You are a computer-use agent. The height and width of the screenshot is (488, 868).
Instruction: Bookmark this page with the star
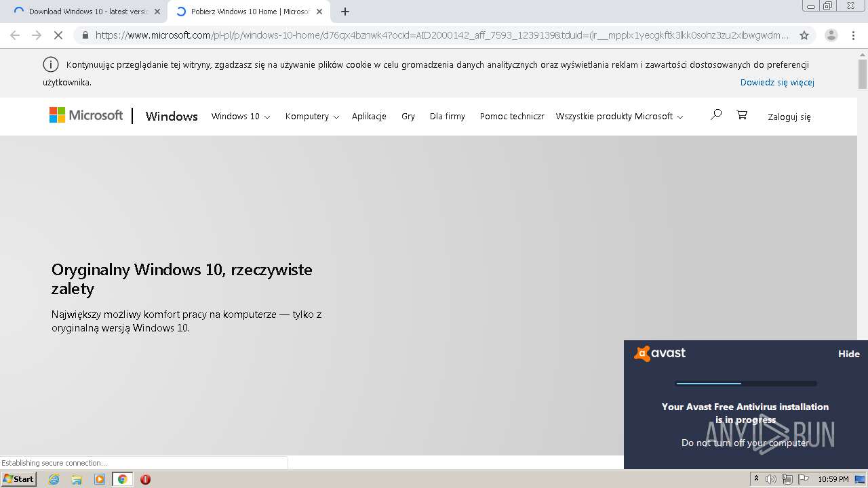click(x=804, y=35)
